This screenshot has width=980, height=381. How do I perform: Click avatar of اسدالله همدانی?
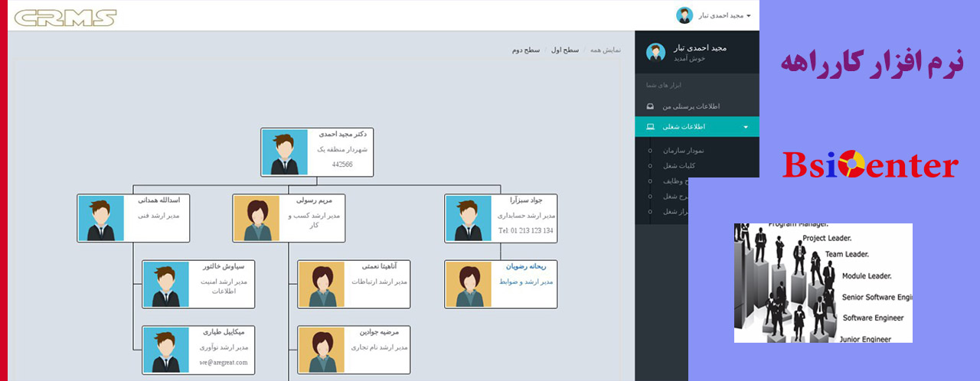pos(101,218)
